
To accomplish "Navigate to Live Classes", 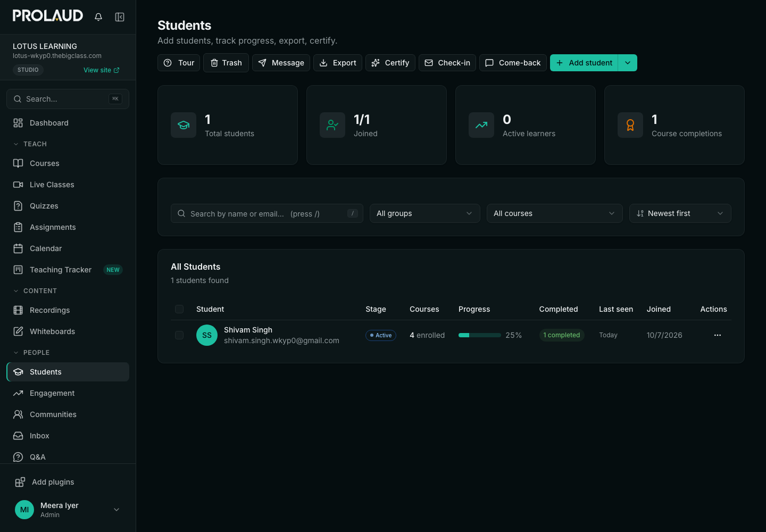I will [x=68, y=185].
